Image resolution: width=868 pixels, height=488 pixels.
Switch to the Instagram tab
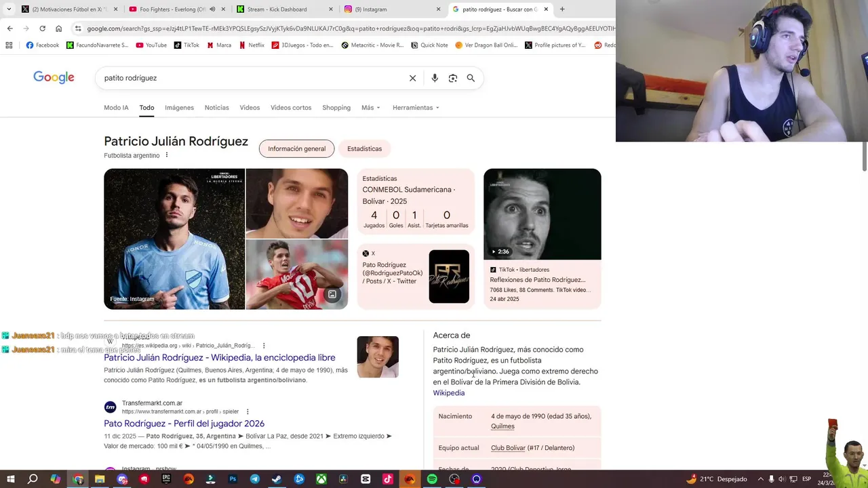(x=392, y=9)
